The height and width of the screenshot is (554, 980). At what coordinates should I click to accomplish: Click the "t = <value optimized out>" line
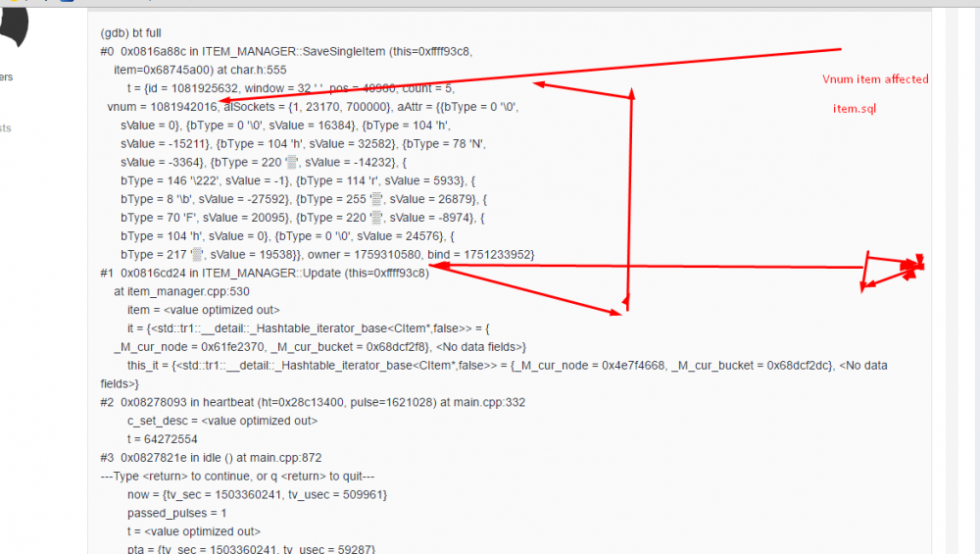tap(194, 531)
